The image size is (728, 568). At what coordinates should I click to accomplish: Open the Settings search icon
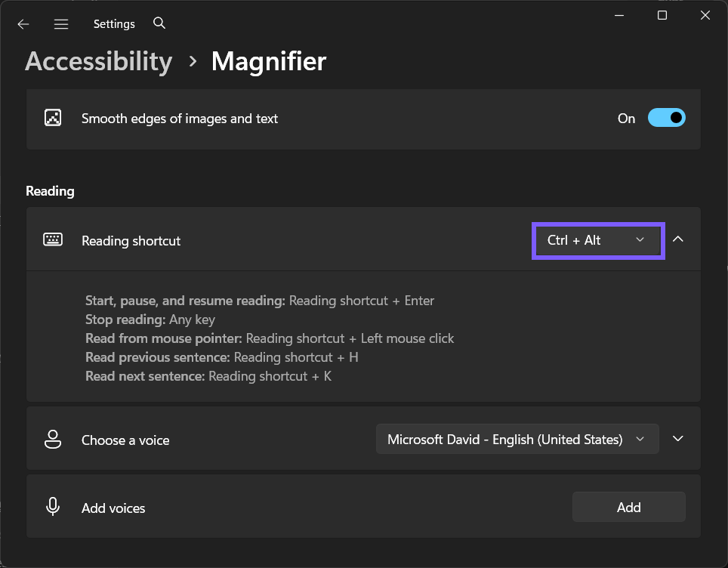(x=159, y=23)
